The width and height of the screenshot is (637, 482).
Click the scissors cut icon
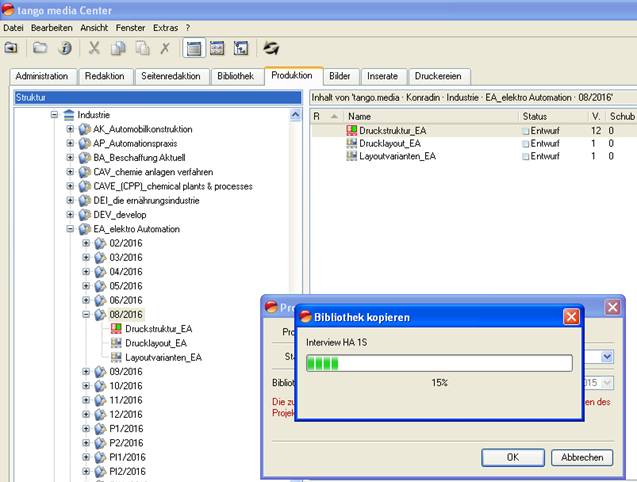coord(94,47)
